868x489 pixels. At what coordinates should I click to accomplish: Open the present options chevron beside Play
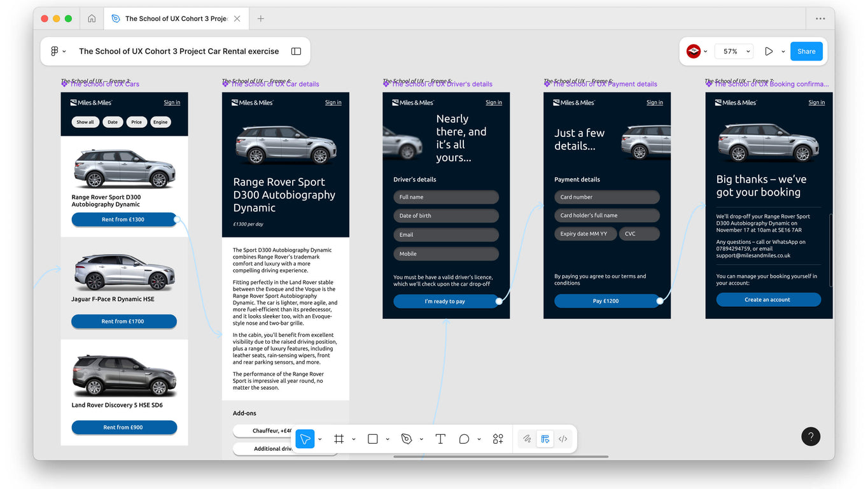pyautogui.click(x=783, y=52)
